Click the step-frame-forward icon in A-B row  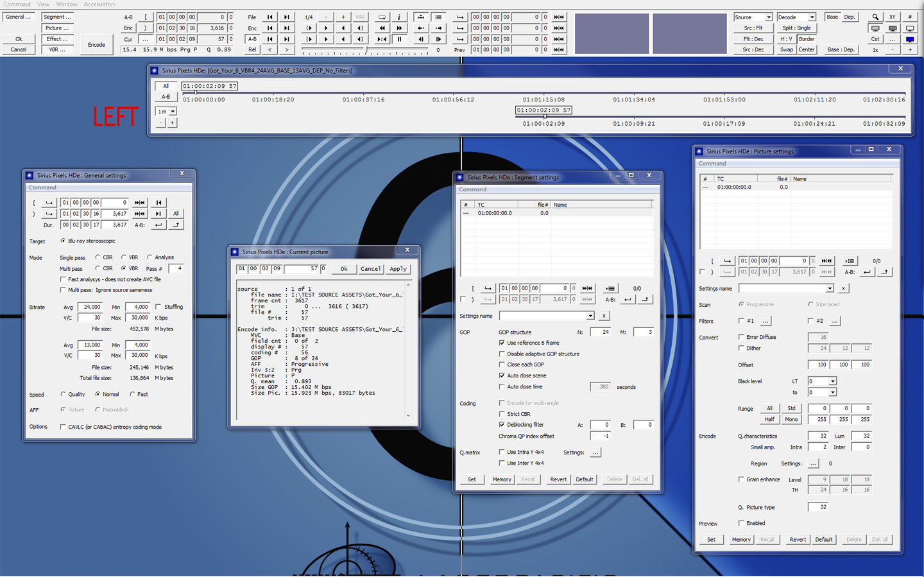438,39
